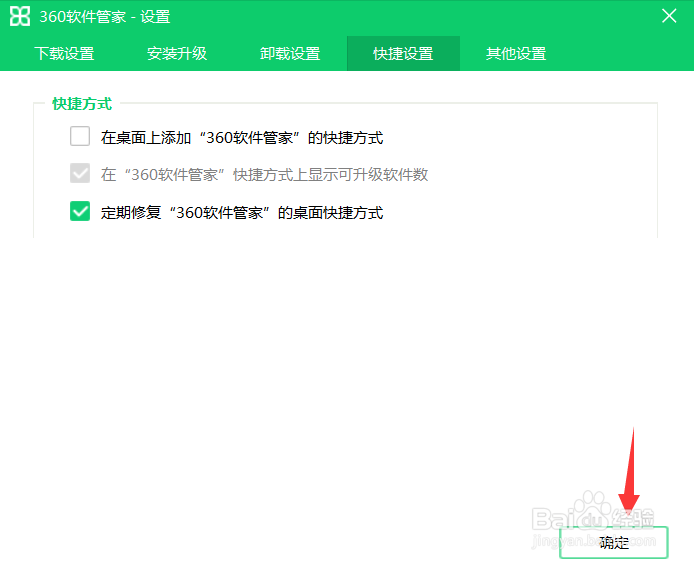Uncheck 定期修复 desktop shortcut option
The height and width of the screenshot is (565, 694).
click(x=80, y=211)
